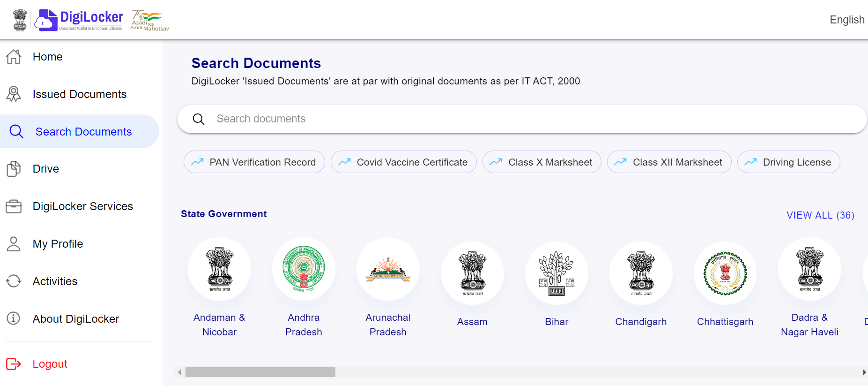Screen dimensions: 868x386
Task: Click the Home house icon in sidebar
Action: pyautogui.click(x=14, y=57)
